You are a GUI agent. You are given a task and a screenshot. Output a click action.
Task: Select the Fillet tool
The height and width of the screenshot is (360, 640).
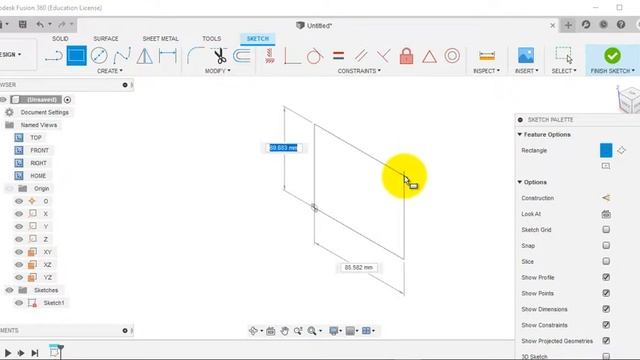pyautogui.click(x=195, y=56)
